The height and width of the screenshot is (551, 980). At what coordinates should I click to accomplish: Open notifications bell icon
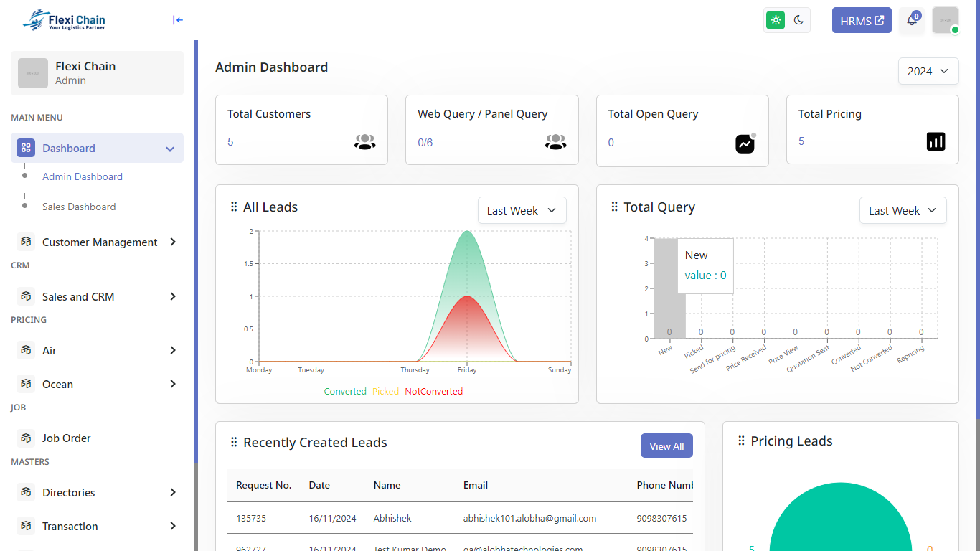click(912, 20)
